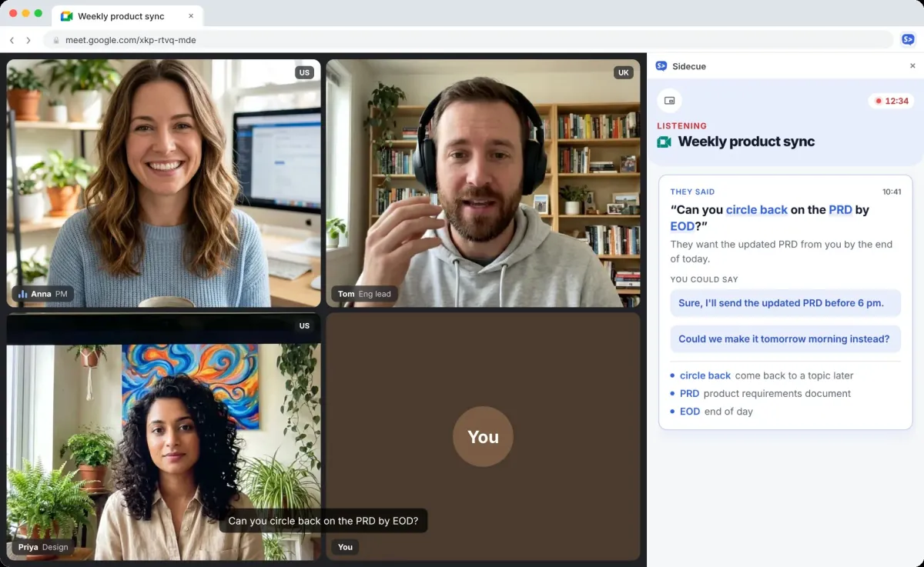Click the Anna PM name label
The width and height of the screenshot is (924, 567).
(x=42, y=294)
